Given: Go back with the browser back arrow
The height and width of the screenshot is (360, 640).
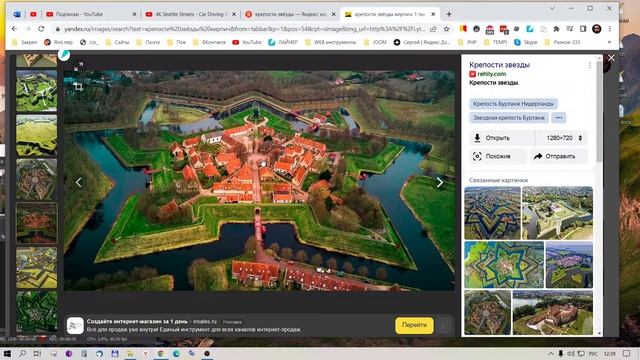Looking at the screenshot, I should [x=15, y=29].
